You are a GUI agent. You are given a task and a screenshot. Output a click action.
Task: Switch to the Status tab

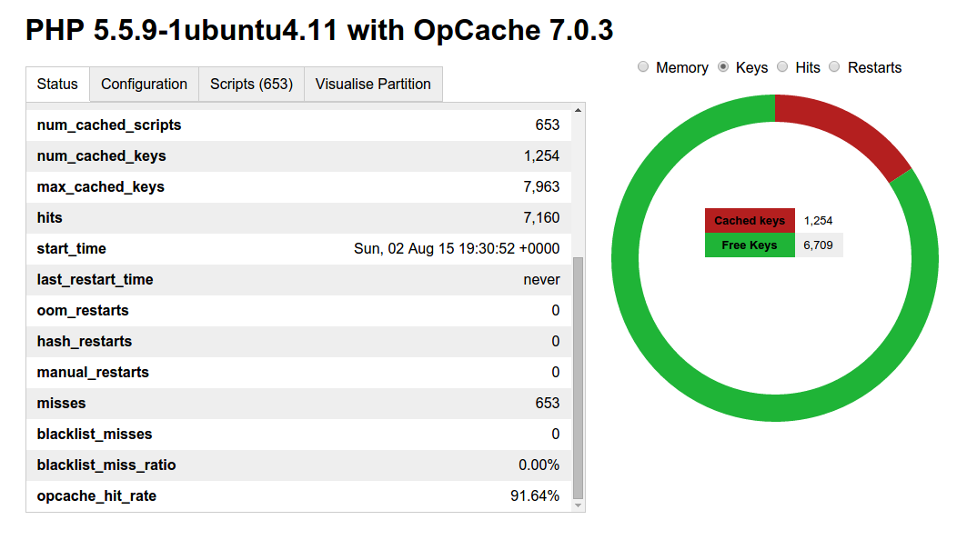[57, 85]
